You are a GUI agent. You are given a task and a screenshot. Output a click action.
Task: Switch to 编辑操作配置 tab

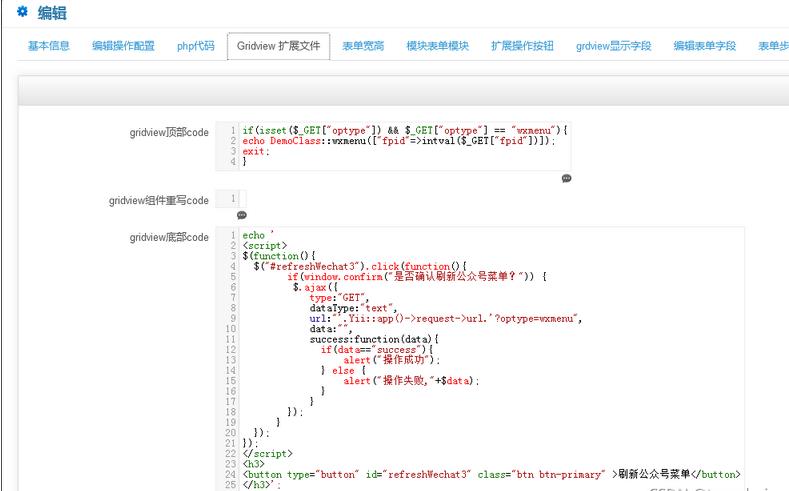click(x=123, y=46)
